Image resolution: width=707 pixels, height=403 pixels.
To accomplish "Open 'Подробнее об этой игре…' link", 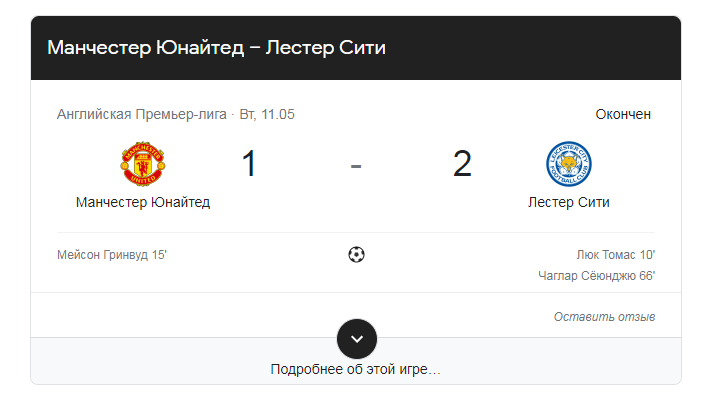I will pyautogui.click(x=355, y=369).
